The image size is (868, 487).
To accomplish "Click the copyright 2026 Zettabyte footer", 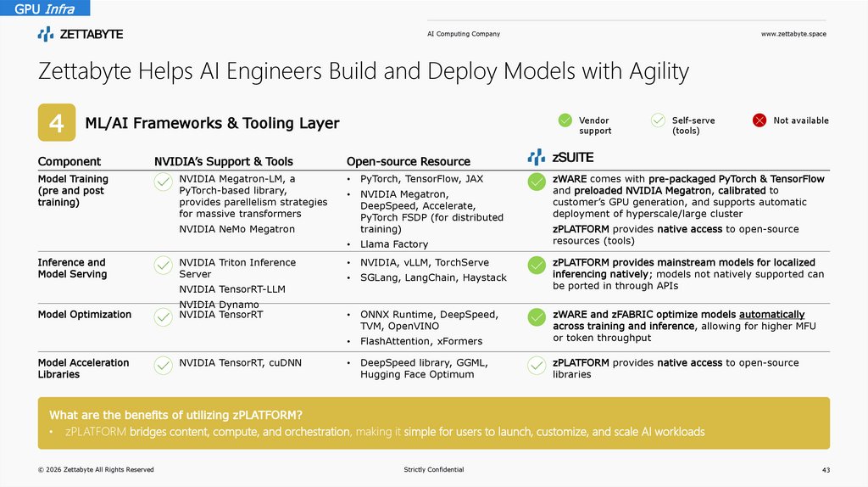I will tap(96, 470).
